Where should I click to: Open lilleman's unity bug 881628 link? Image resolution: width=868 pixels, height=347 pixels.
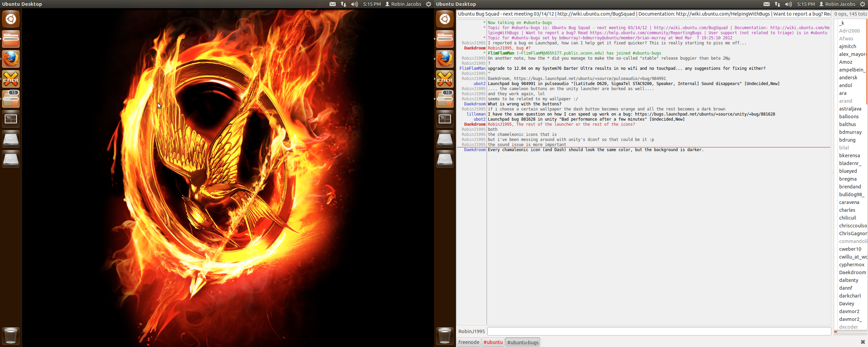[x=705, y=114]
